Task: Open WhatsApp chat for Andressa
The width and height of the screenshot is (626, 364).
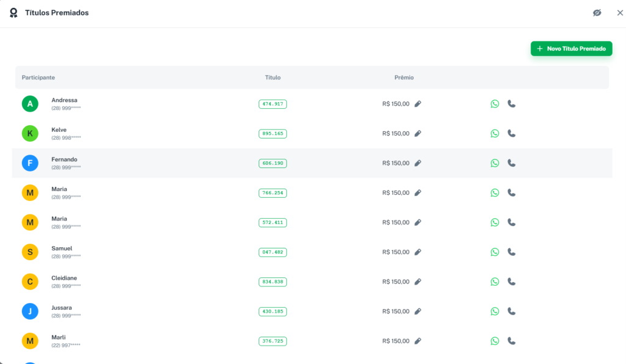Action: click(x=495, y=104)
